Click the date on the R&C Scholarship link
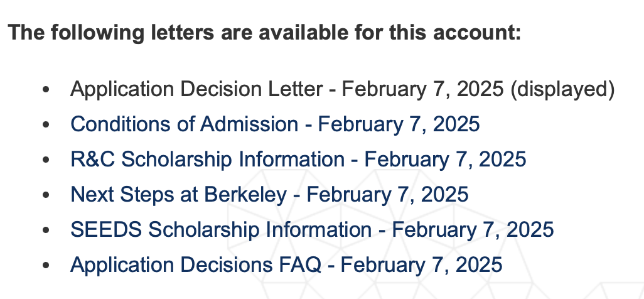The image size is (644, 299). (445, 160)
